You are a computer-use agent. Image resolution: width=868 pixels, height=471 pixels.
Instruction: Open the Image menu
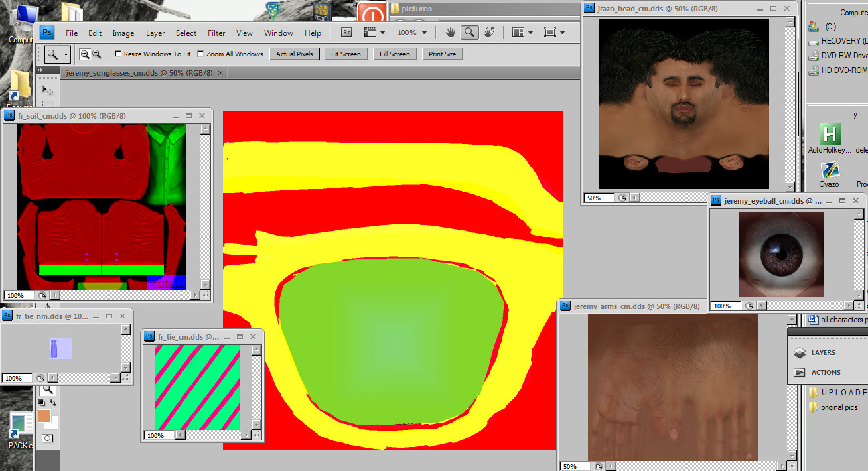tap(123, 33)
